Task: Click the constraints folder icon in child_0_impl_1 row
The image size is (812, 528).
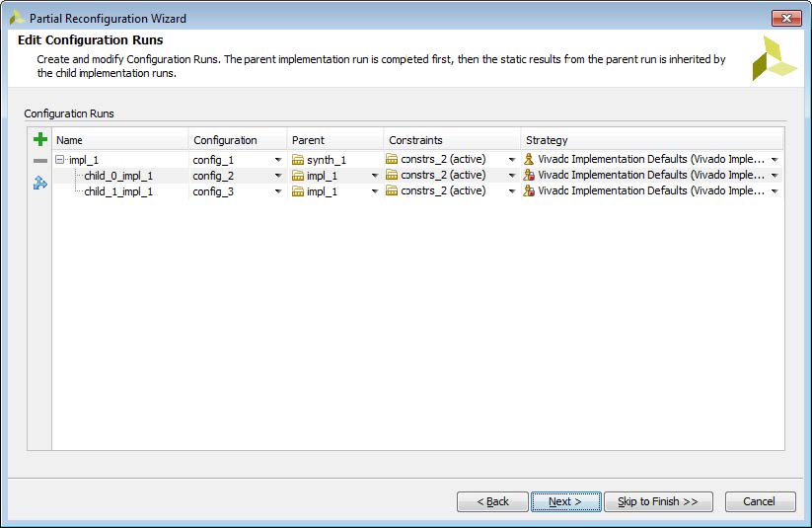Action: coord(392,175)
